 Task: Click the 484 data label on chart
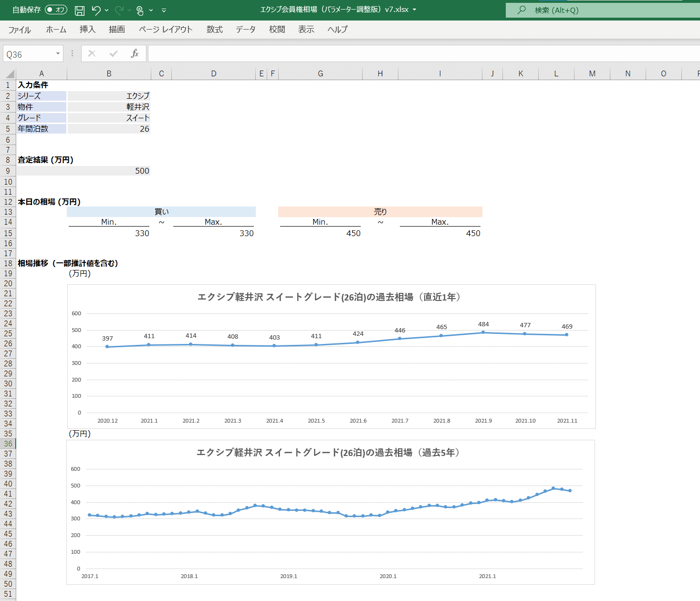tap(483, 324)
